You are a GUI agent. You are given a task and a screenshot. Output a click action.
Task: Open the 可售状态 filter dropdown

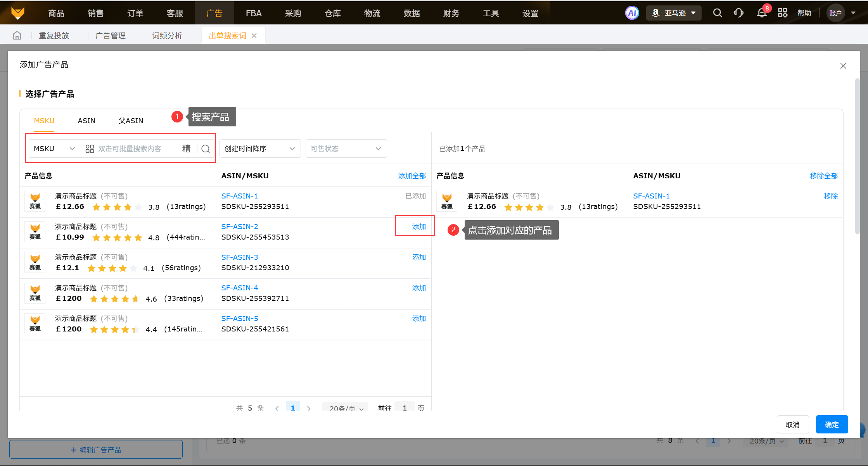[346, 149]
